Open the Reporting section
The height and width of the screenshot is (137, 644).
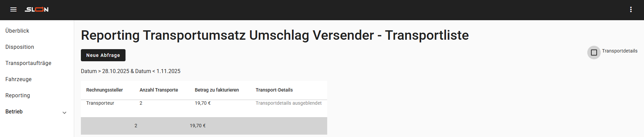click(x=18, y=95)
